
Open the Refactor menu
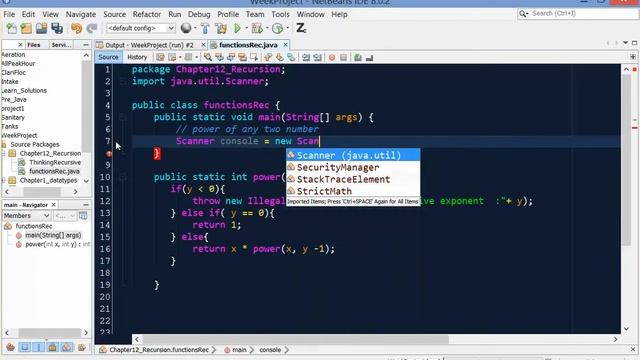[147, 14]
